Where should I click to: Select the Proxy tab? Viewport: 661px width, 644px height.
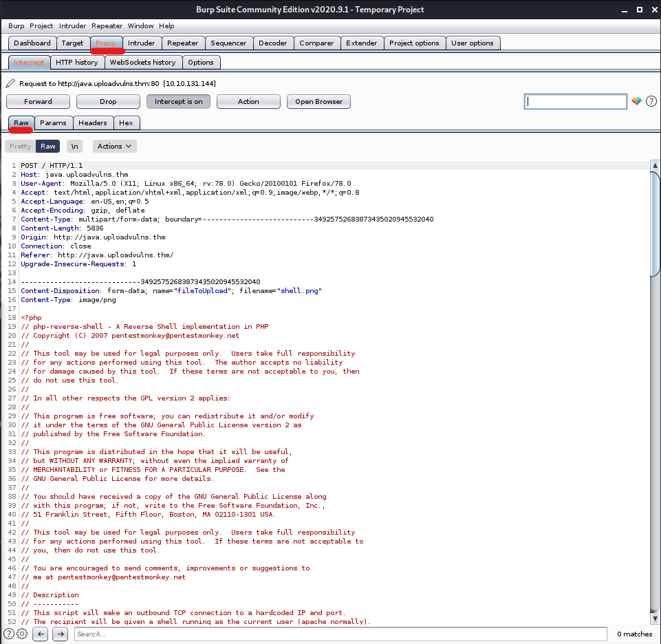tap(106, 43)
